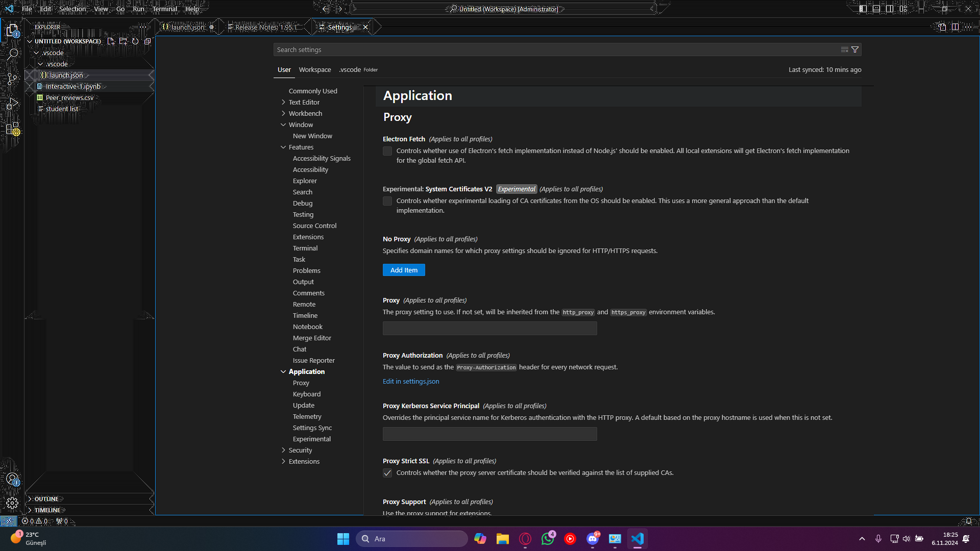Expand Security settings category
The height and width of the screenshot is (551, 980).
(x=283, y=450)
